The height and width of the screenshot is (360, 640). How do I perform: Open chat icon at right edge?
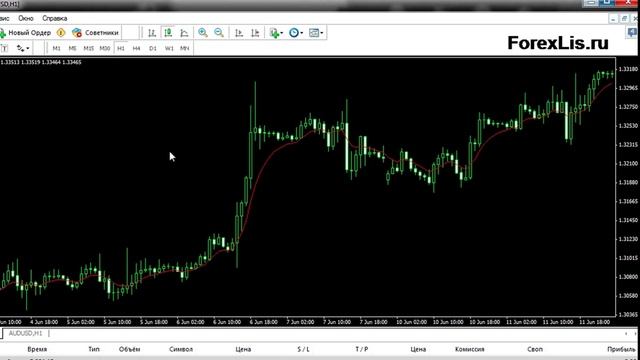pyautogui.click(x=632, y=33)
